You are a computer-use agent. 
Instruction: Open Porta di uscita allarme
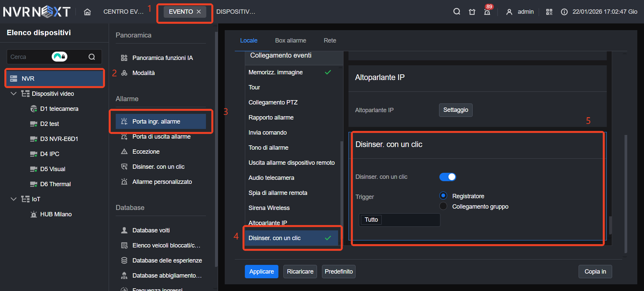(161, 137)
